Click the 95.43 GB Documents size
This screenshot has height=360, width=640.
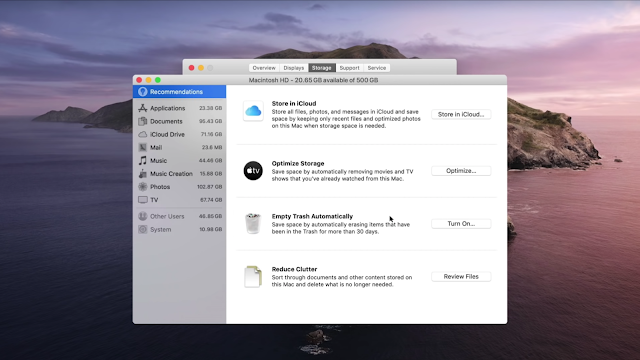(x=210, y=121)
